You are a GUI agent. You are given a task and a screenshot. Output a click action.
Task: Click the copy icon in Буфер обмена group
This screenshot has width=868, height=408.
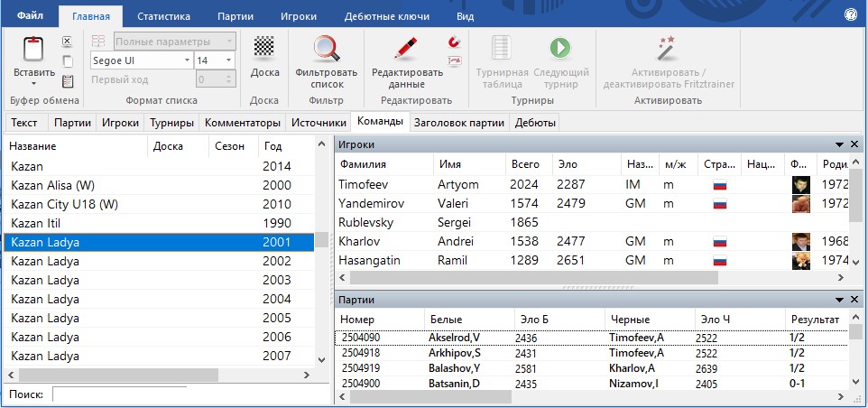pos(67,61)
